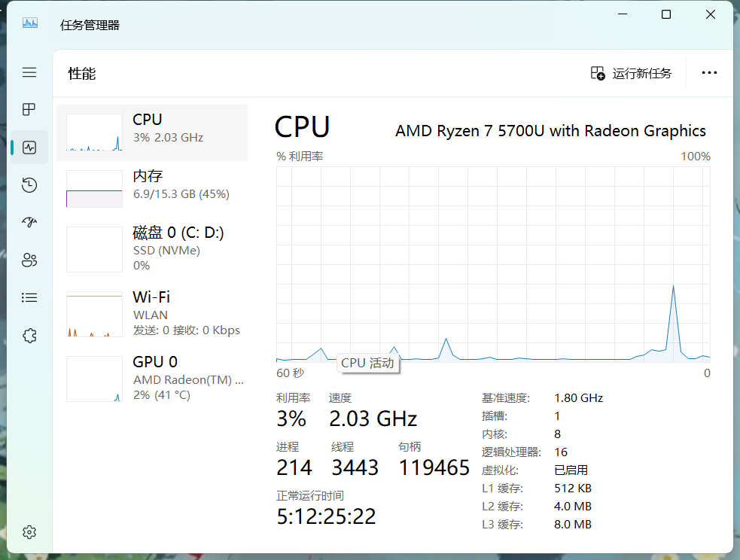Click the 512 KB L1 cache value
This screenshot has width=740, height=560.
click(573, 488)
